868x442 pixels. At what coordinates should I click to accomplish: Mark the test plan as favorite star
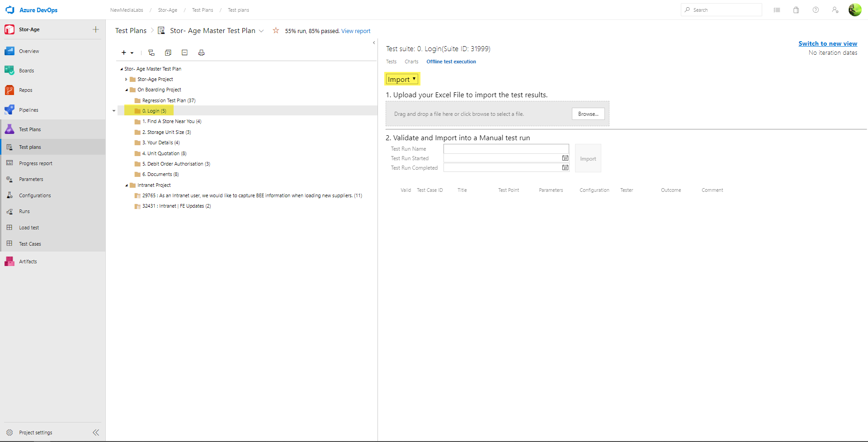(276, 30)
